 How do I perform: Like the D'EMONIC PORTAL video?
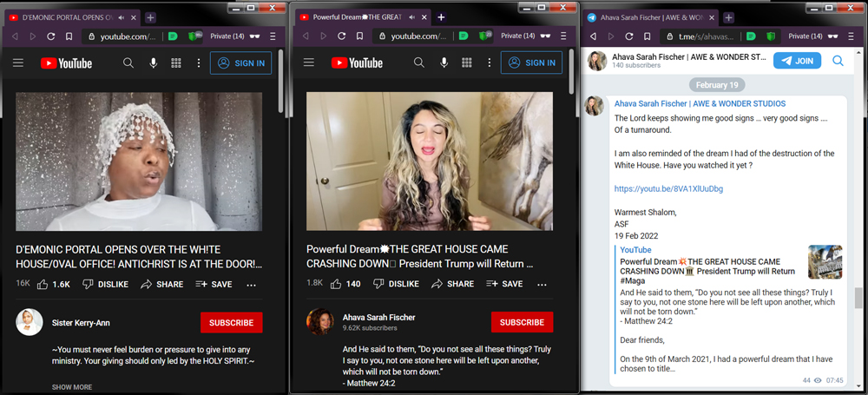(56, 284)
